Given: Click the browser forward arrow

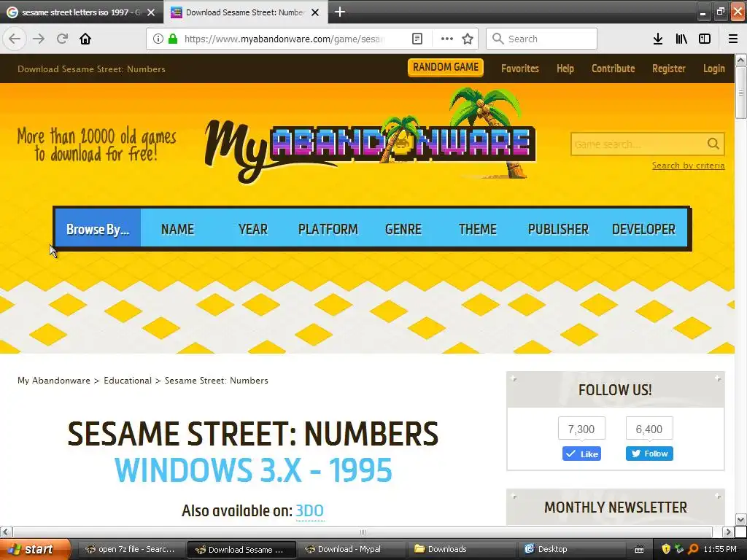Looking at the screenshot, I should coord(39,39).
